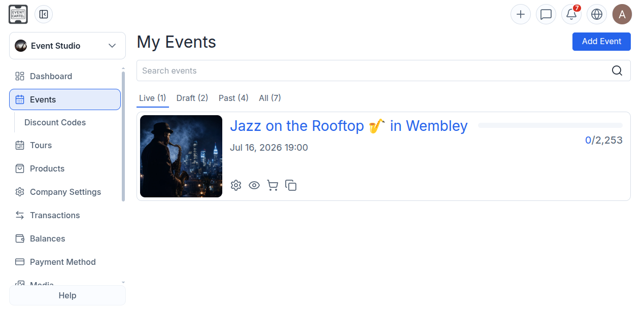Screen dimensions: 644x309
Task: Click the plus icon in the top bar
Action: (x=520, y=14)
